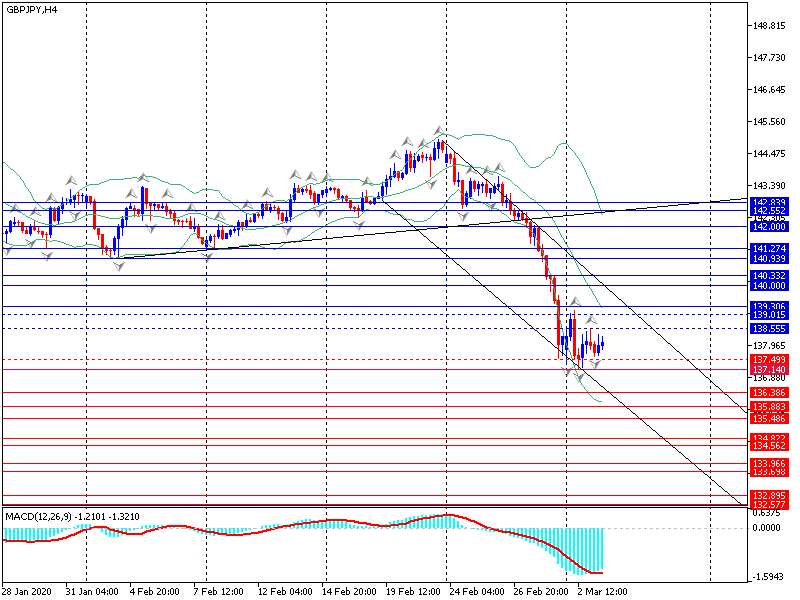Click the 137.965 price scale value

coord(768,344)
